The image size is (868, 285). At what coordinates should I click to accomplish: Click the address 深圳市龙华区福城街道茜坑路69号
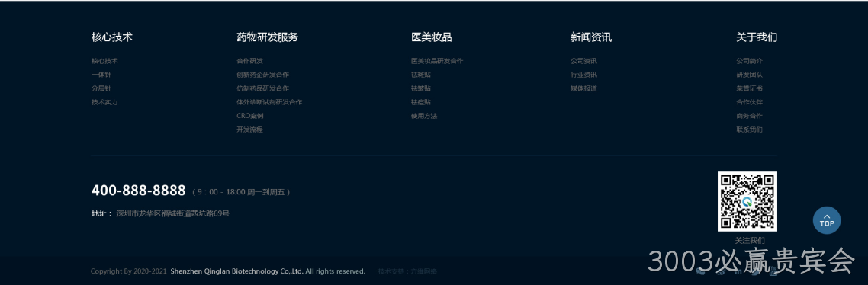[x=172, y=213]
